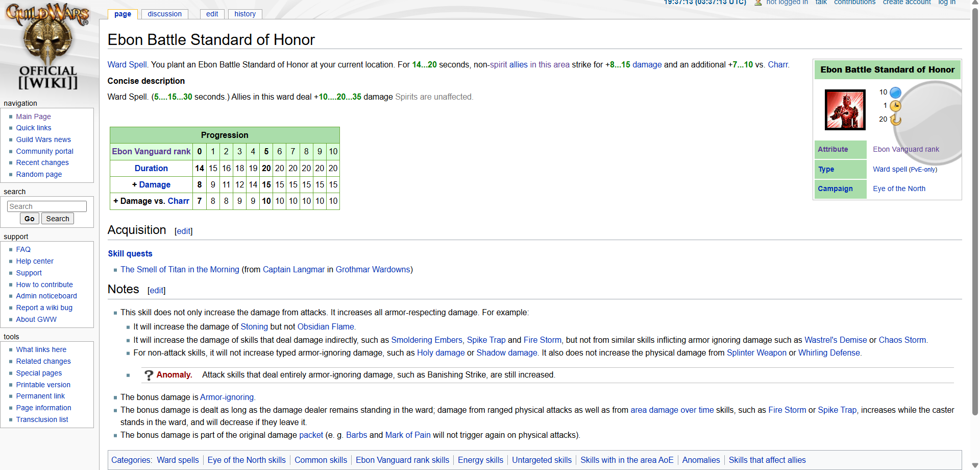Click the Guild Wars Official Wiki logo

tap(48, 47)
